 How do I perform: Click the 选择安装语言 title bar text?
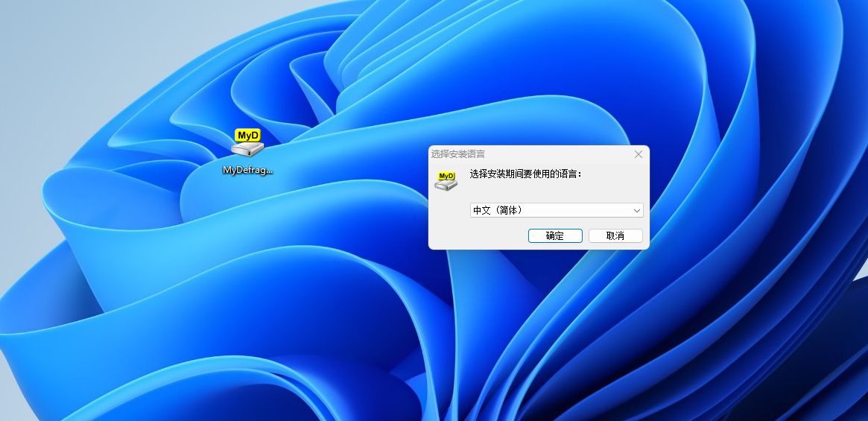point(457,154)
